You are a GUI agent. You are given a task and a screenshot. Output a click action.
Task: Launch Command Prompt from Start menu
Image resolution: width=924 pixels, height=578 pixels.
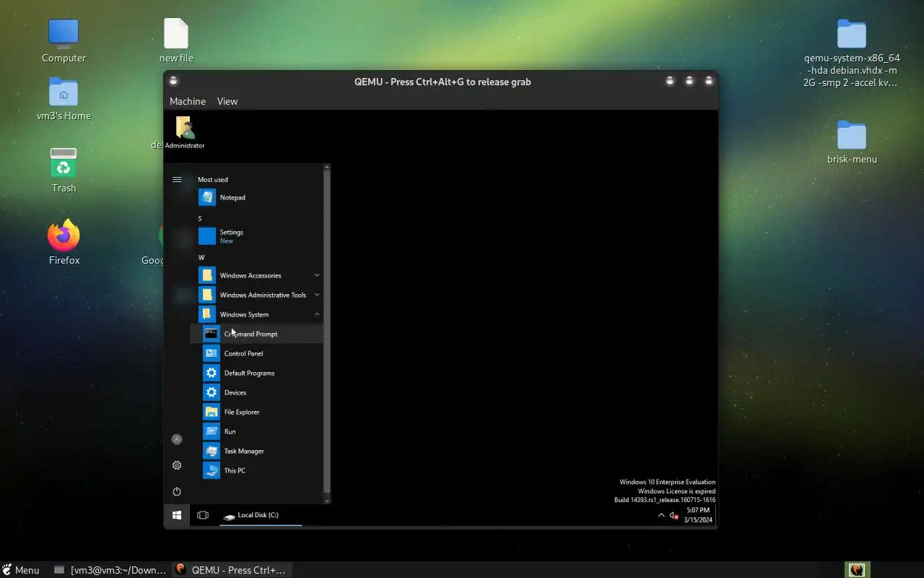[256, 334]
